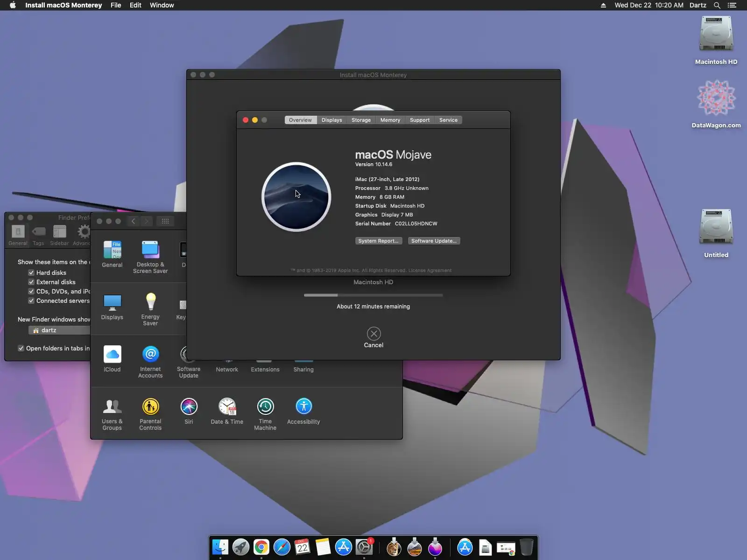
Task: Open Time Machine preferences
Action: click(x=265, y=414)
